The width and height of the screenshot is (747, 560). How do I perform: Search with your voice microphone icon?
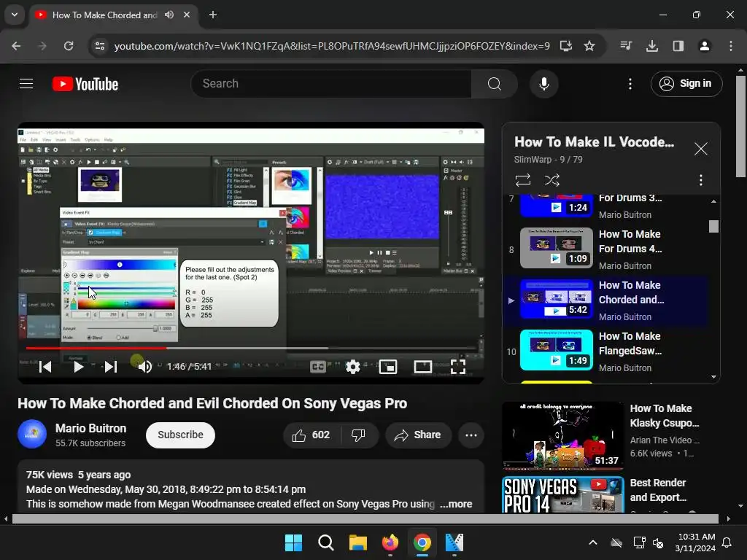pos(543,84)
